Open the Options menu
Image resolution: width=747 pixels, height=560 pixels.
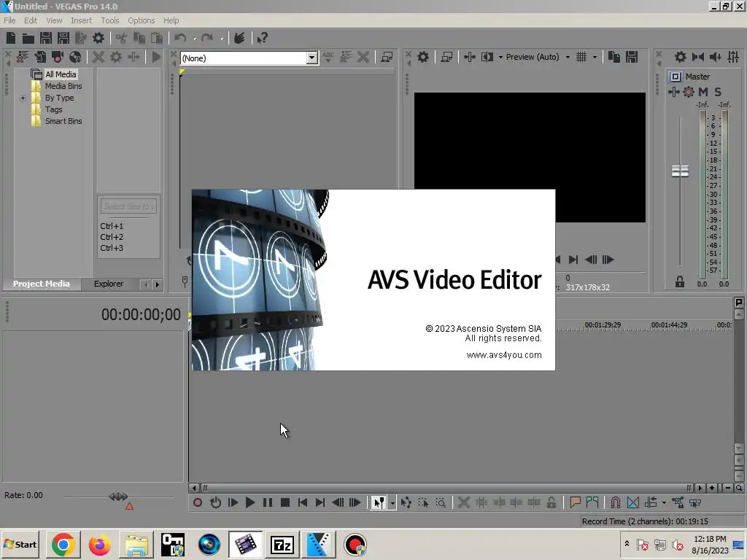[x=141, y=20]
